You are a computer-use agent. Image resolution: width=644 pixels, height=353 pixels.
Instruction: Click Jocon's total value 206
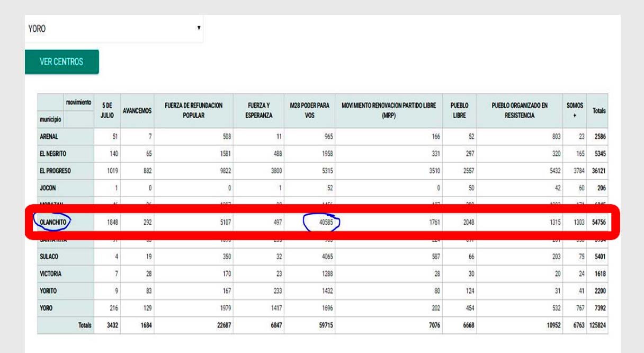click(602, 188)
